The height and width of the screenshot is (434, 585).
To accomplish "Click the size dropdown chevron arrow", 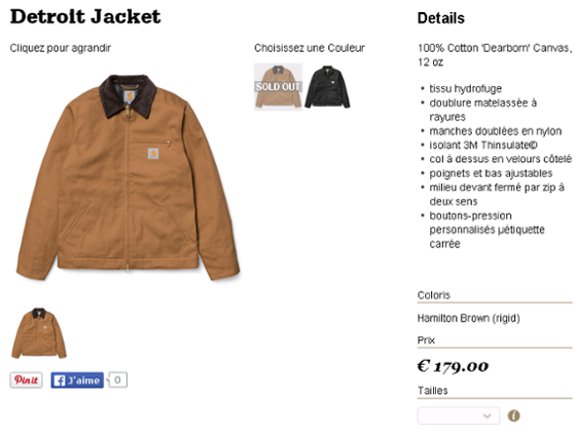I will (x=487, y=416).
